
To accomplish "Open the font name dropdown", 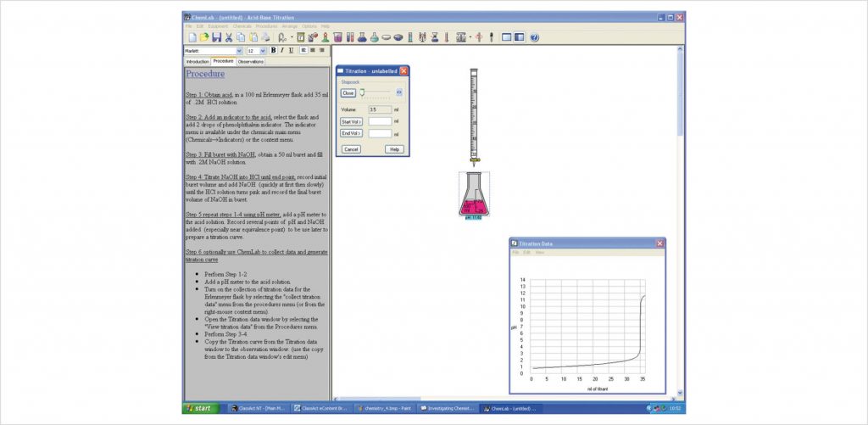I will tap(239, 51).
